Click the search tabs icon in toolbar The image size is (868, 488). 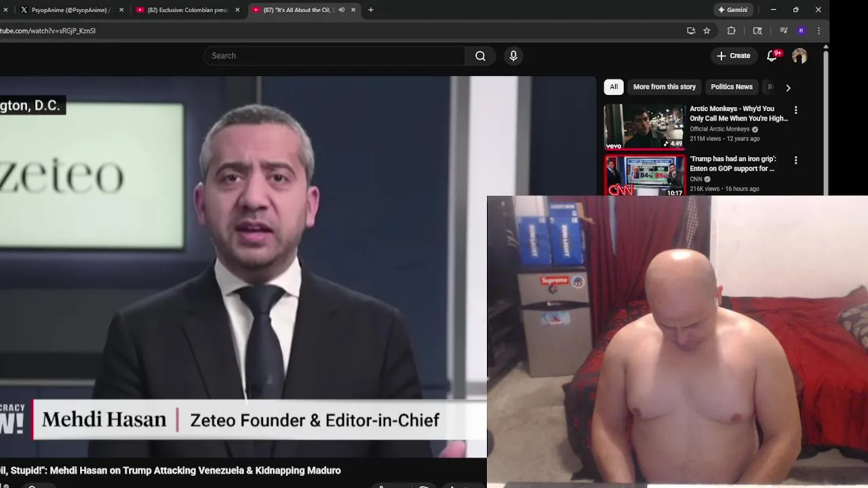click(x=757, y=30)
